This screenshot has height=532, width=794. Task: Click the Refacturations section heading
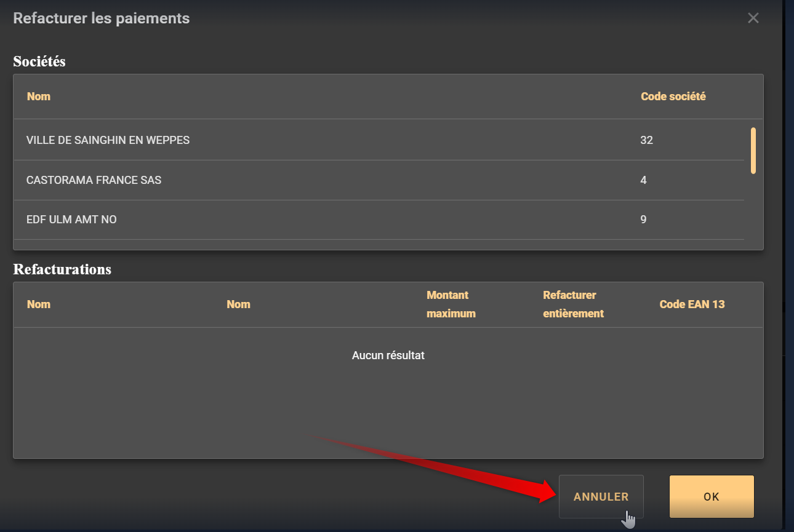tap(62, 269)
